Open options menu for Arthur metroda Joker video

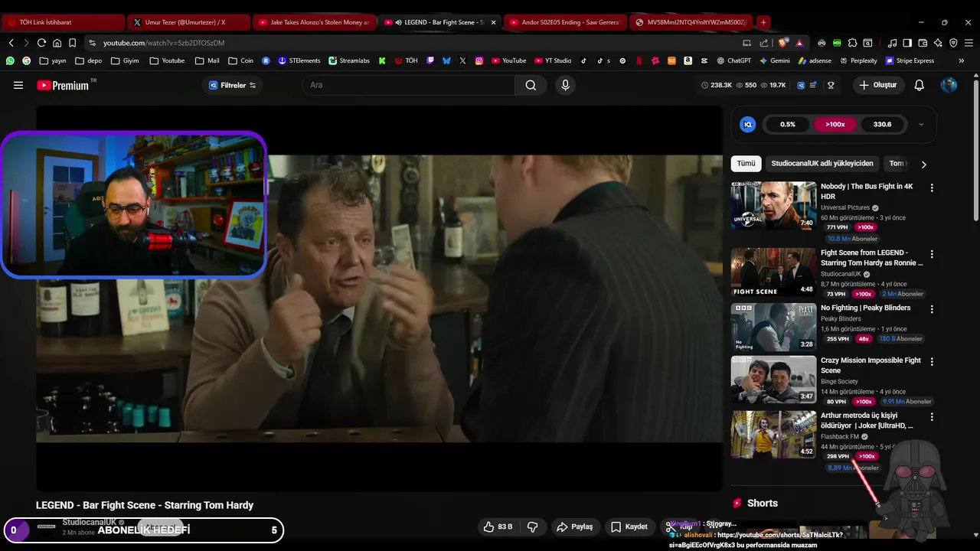(x=932, y=417)
